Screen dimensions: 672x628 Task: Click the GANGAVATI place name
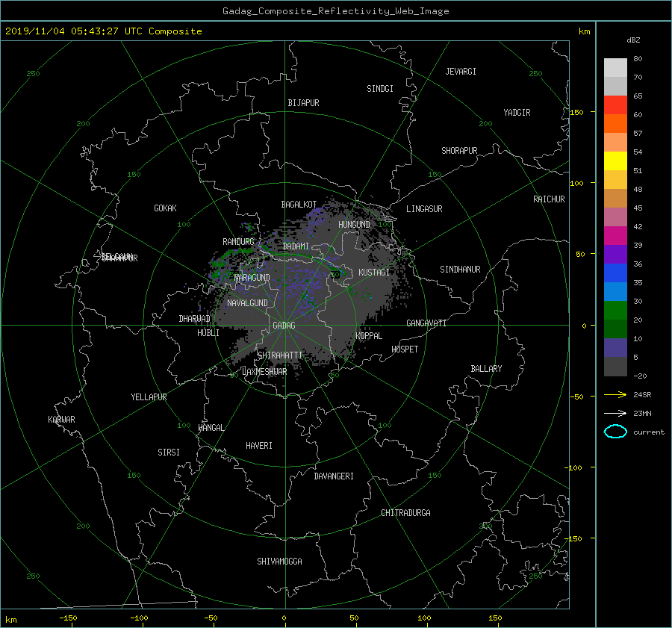coord(426,323)
